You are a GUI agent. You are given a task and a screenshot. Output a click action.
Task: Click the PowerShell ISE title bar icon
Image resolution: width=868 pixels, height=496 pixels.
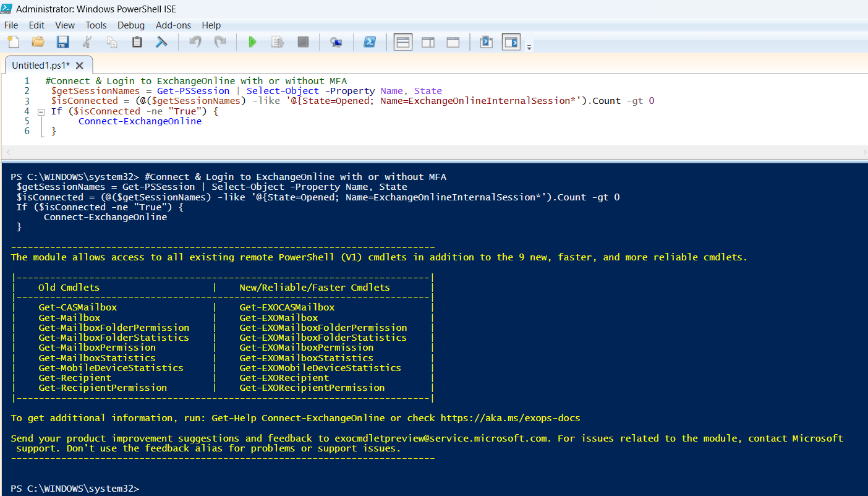tap(8, 9)
